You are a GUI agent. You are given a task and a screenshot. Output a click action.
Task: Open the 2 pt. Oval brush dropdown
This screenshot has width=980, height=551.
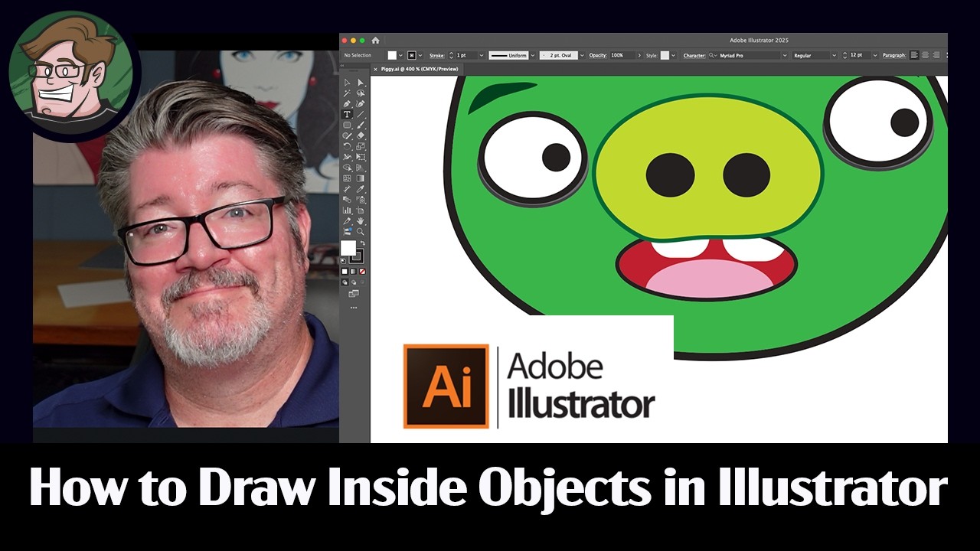tap(582, 55)
